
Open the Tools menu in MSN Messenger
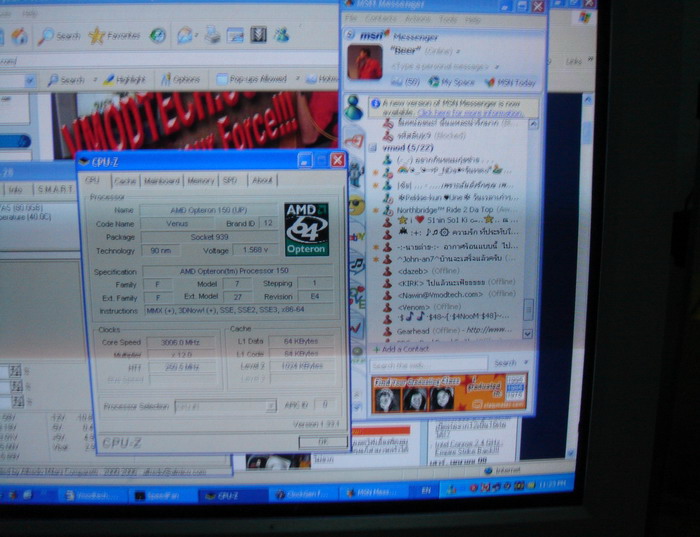(448, 20)
